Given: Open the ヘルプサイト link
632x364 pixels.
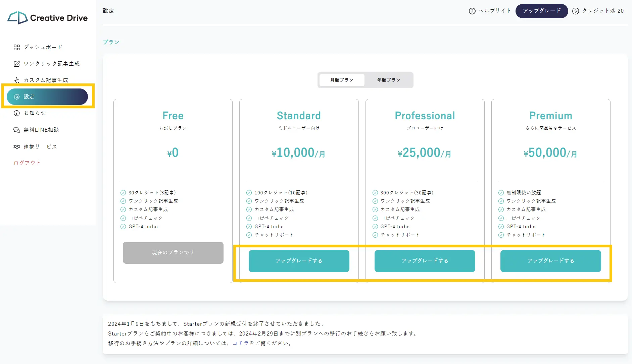Looking at the screenshot, I should 494,11.
